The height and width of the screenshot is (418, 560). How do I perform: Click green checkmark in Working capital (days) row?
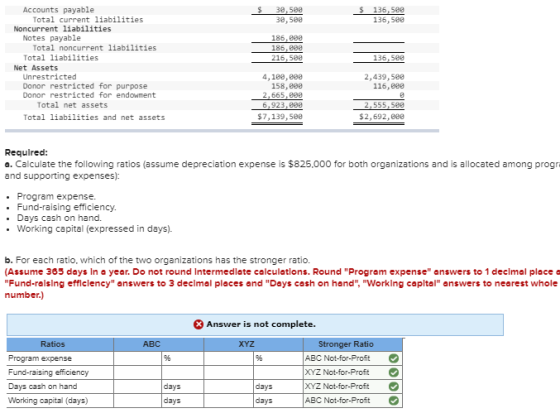pos(394,400)
